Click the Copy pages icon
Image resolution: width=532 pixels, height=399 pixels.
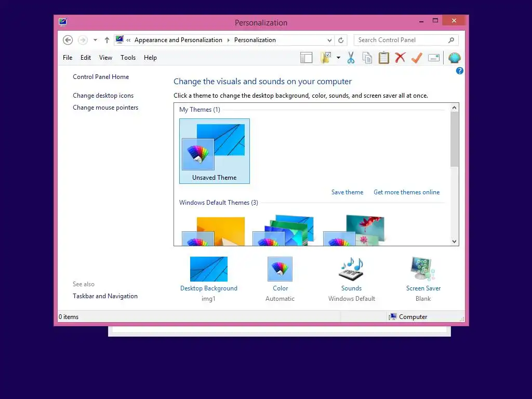point(367,58)
